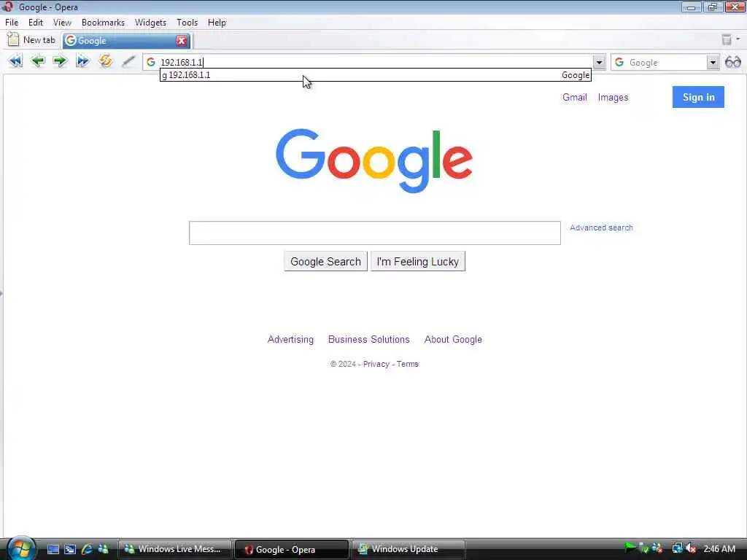
Task: Open the closed tabs trash can
Action: tap(726, 40)
